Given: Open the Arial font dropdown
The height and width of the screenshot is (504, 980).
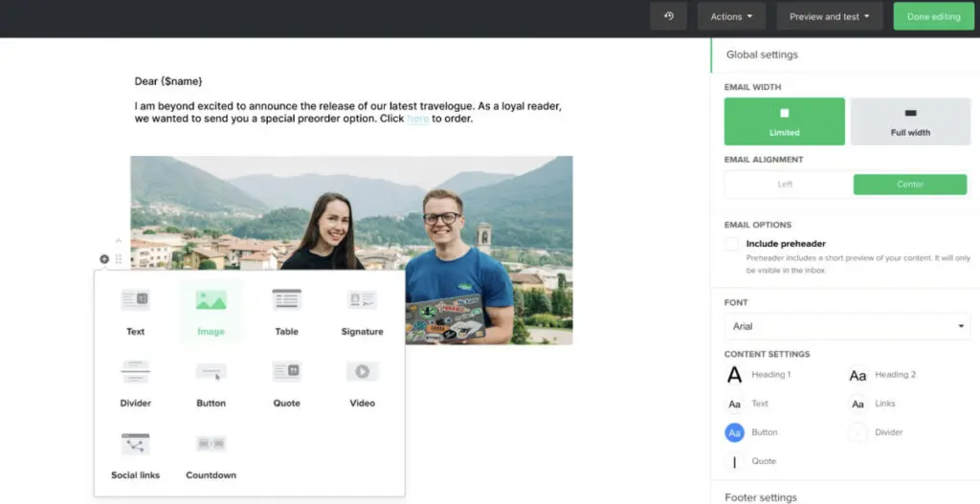Looking at the screenshot, I should pyautogui.click(x=848, y=326).
